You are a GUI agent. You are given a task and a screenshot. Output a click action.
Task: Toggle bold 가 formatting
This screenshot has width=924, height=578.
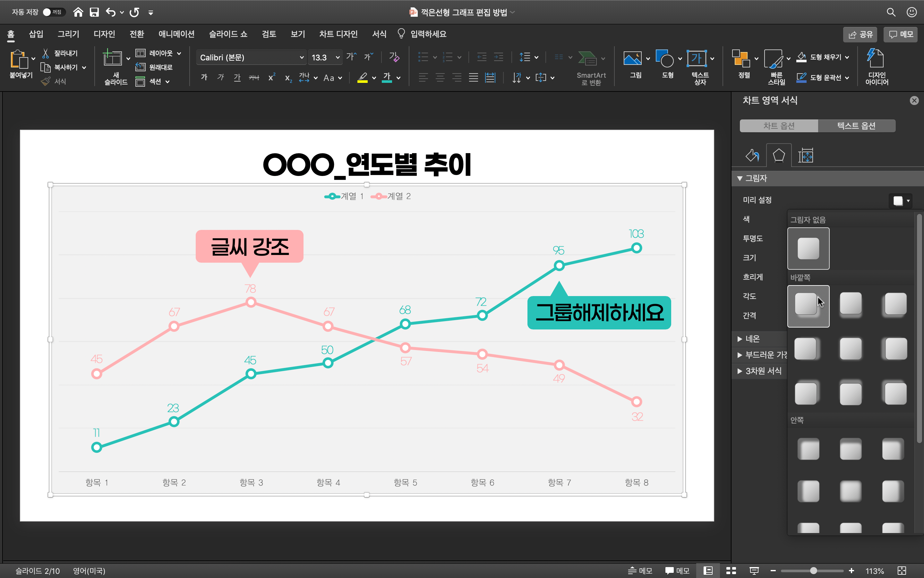pyautogui.click(x=204, y=78)
